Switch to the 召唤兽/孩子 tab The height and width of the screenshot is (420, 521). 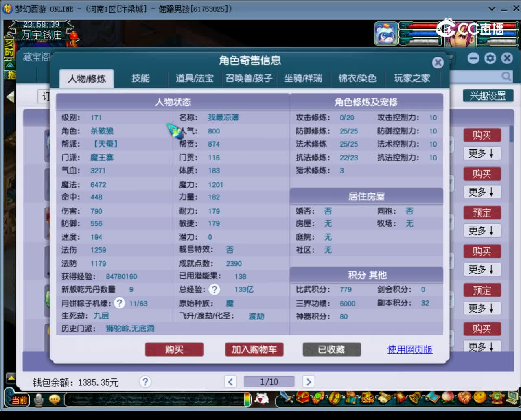pyautogui.click(x=249, y=78)
